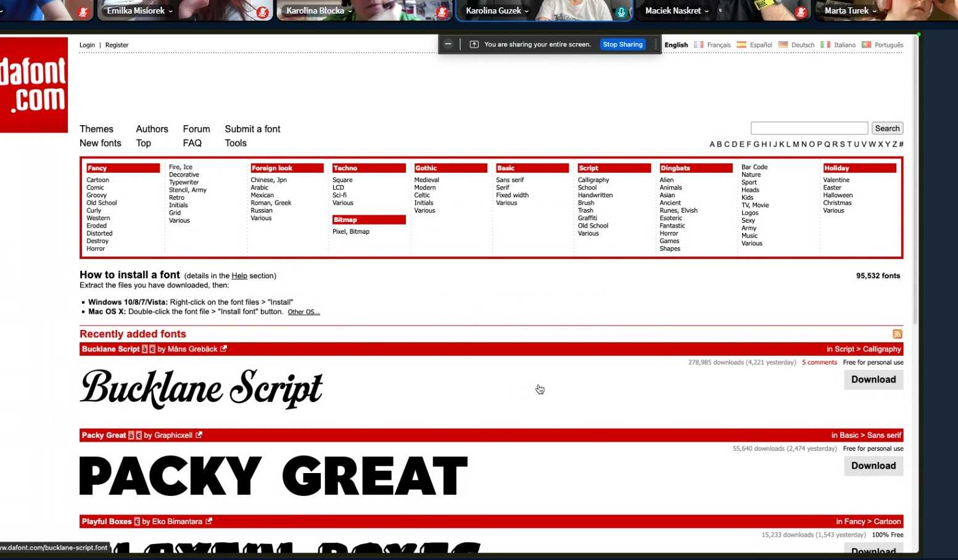Click the German flag icon
Image resolution: width=958 pixels, height=560 pixels.
[x=783, y=44]
